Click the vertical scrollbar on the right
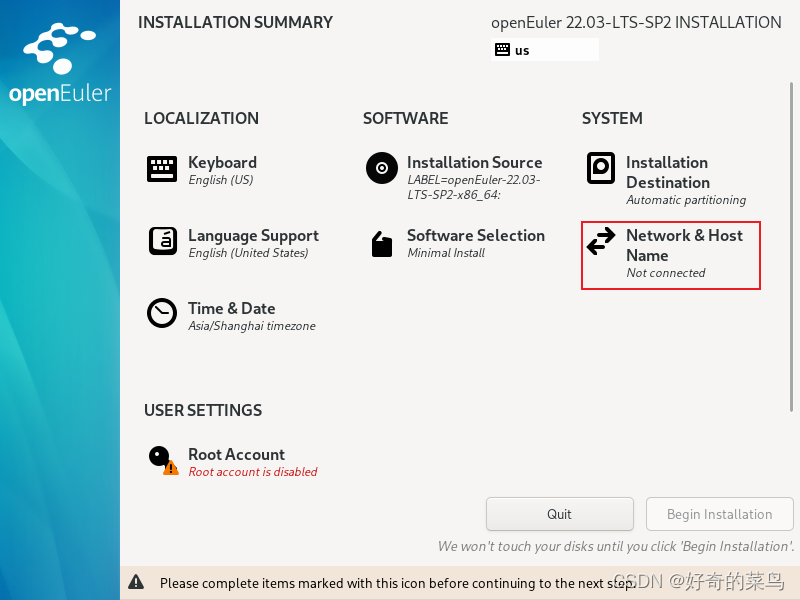 [x=791, y=246]
